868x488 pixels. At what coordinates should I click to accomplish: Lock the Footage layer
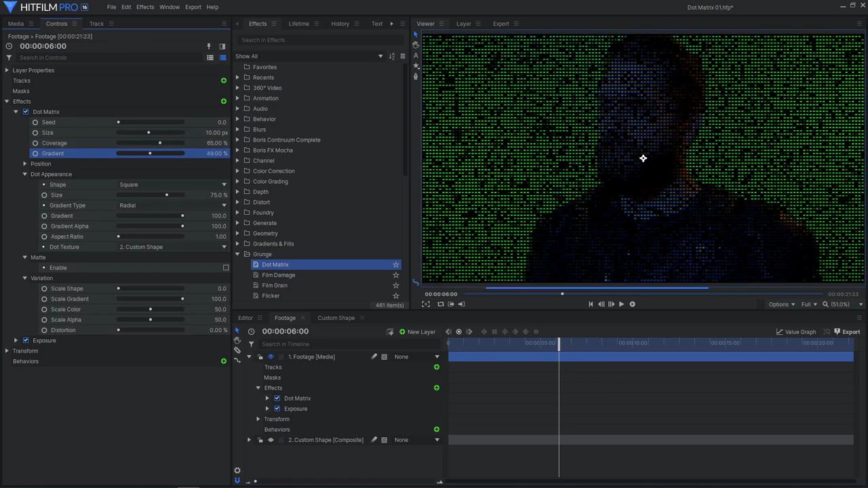(x=260, y=357)
